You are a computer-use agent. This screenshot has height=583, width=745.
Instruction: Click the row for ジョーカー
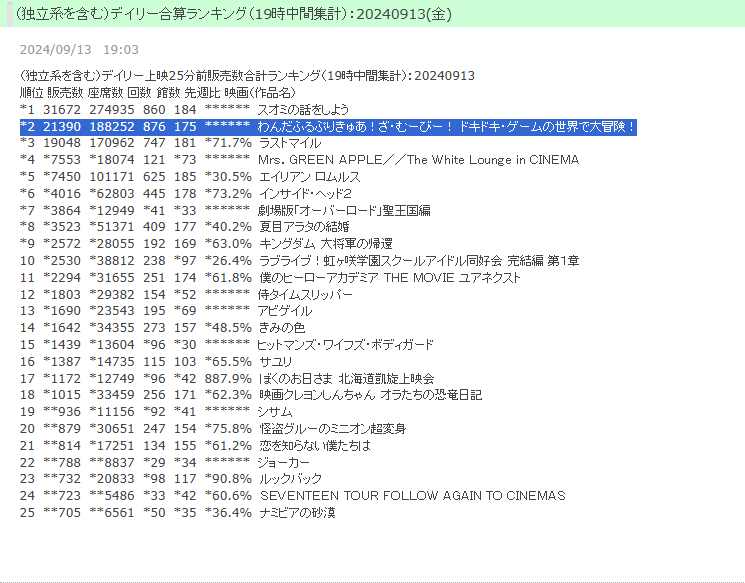coord(164,462)
